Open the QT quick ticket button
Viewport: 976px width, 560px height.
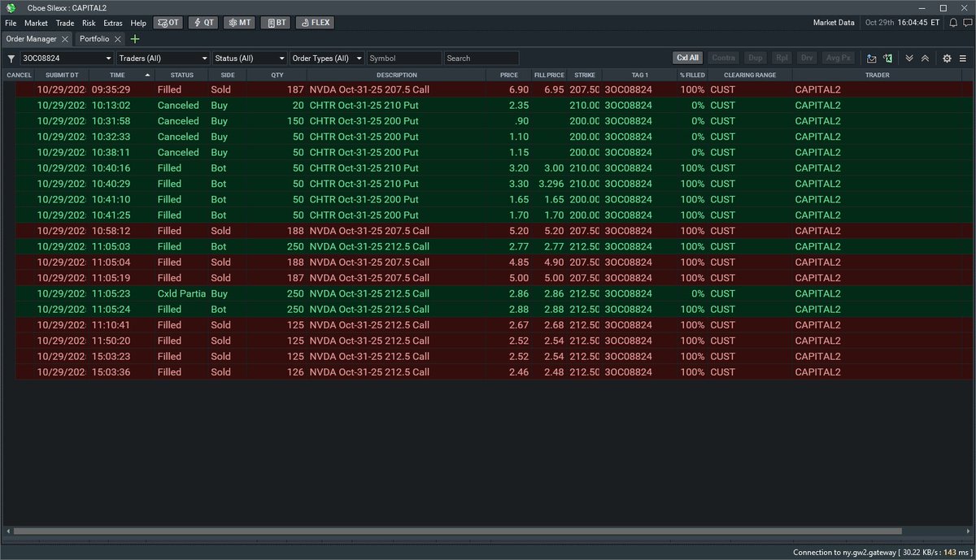[203, 23]
